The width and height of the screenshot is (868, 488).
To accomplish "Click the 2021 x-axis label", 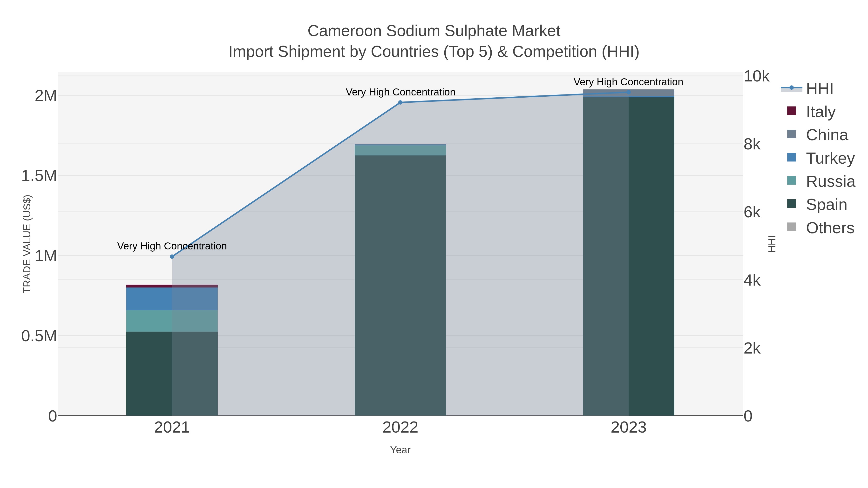I will pos(172,428).
